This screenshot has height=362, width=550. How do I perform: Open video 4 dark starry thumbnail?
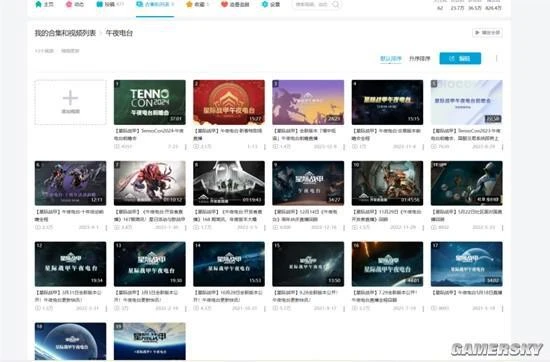387,102
